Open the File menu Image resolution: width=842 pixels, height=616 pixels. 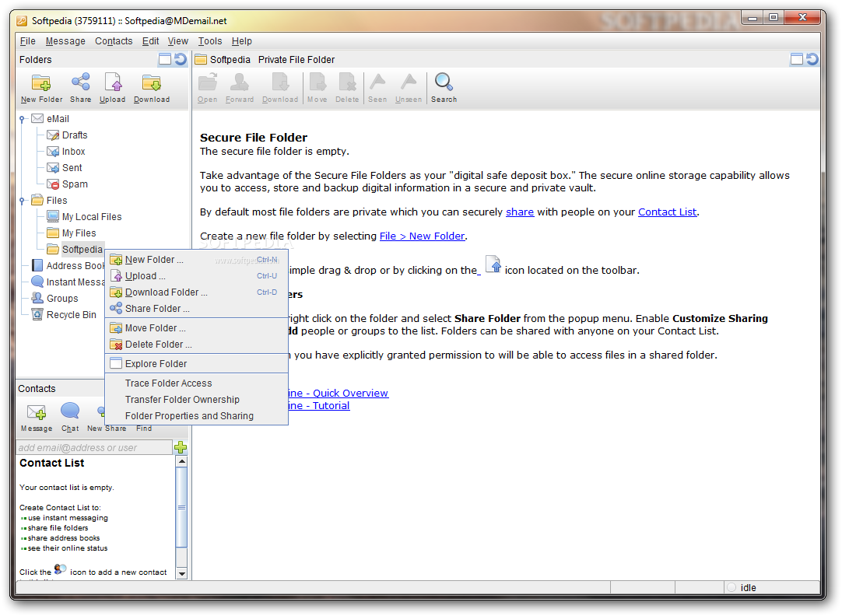pyautogui.click(x=27, y=40)
